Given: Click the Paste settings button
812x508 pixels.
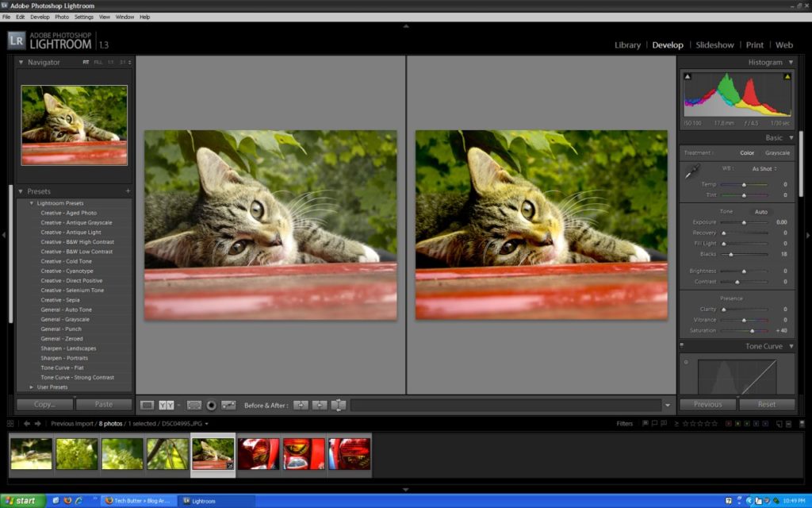Looking at the screenshot, I should point(104,404).
